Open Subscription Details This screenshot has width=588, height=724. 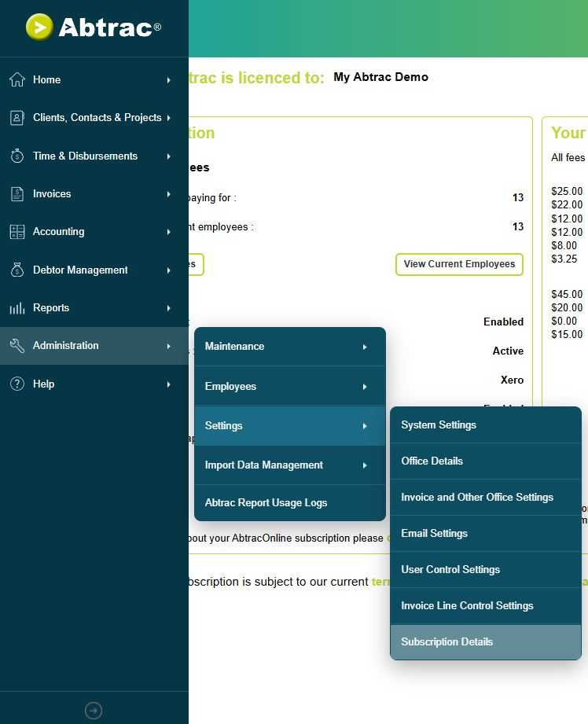click(486, 641)
